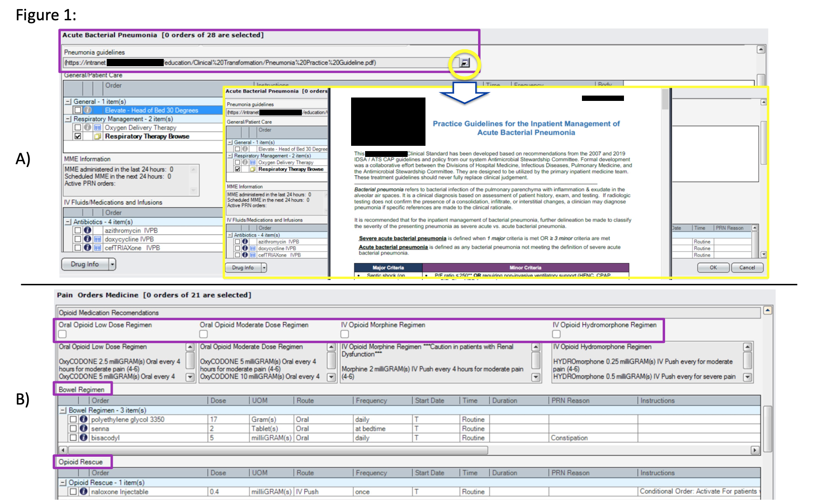Click info icon in highlighted Elevate row
Image resolution: width=821 pixels, height=504 pixels.
pos(87,110)
